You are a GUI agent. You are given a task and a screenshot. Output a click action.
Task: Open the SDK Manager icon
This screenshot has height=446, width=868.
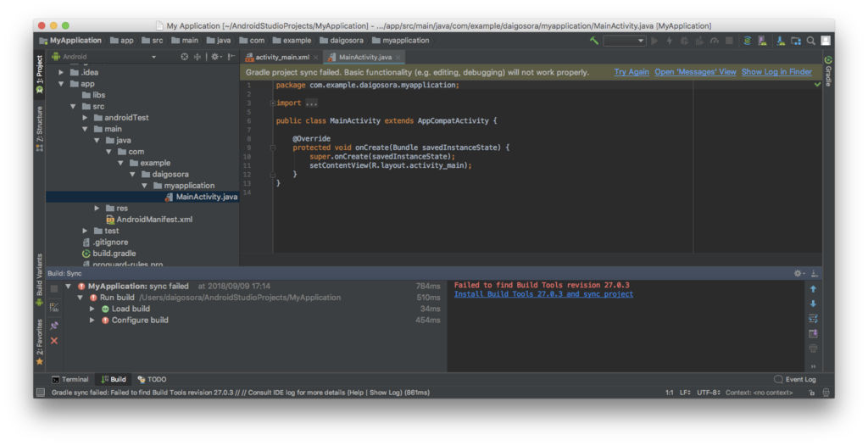(781, 41)
